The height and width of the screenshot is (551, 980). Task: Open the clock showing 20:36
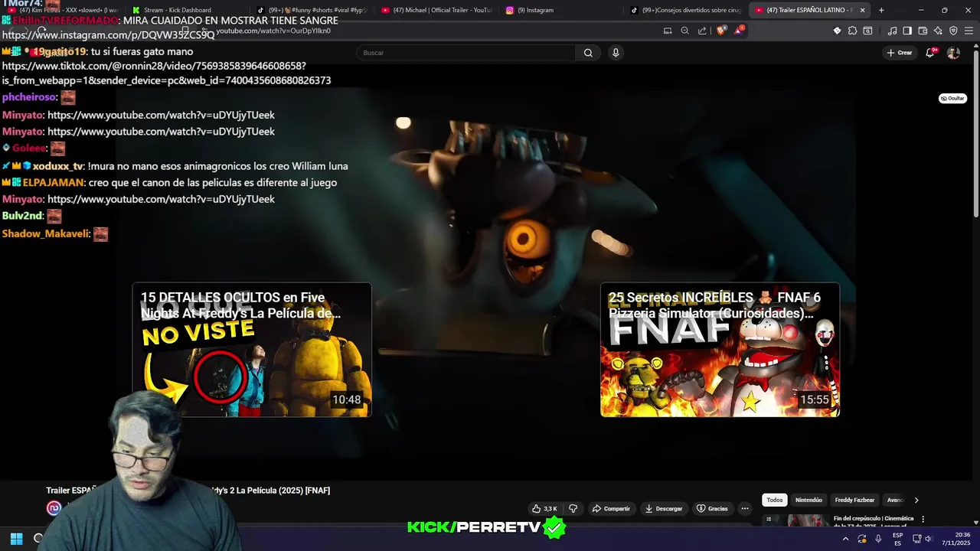(956, 539)
